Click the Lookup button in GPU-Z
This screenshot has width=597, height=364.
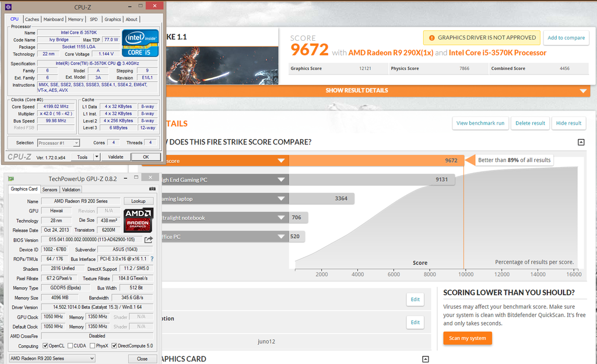pos(138,201)
